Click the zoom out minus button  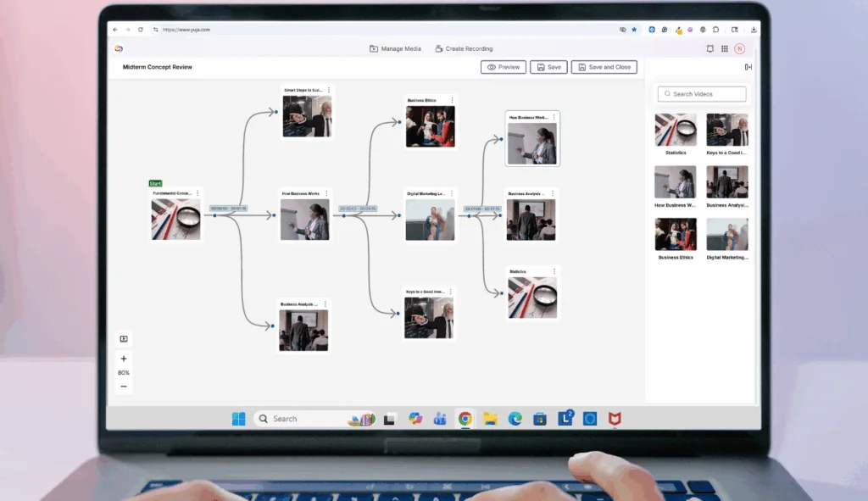click(124, 387)
